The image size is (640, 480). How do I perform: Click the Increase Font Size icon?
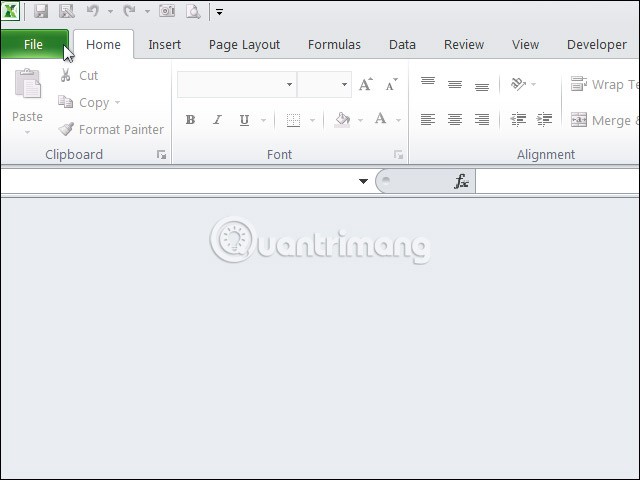tap(366, 85)
